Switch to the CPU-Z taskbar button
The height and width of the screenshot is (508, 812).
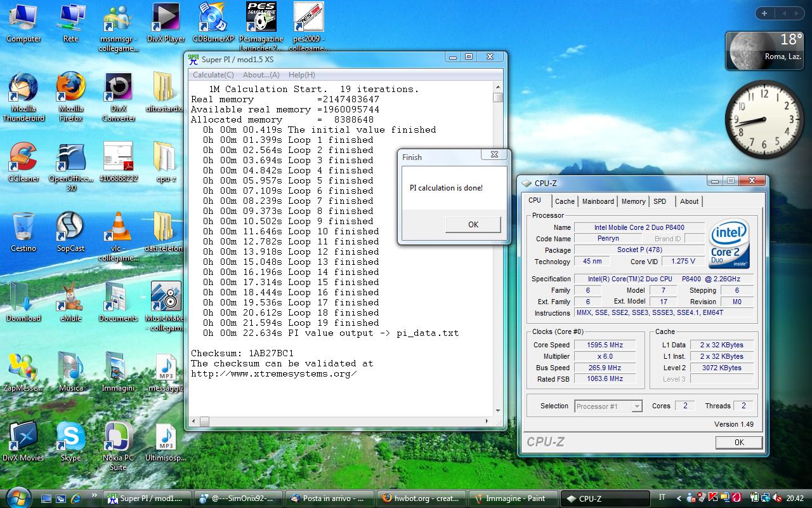coord(606,498)
